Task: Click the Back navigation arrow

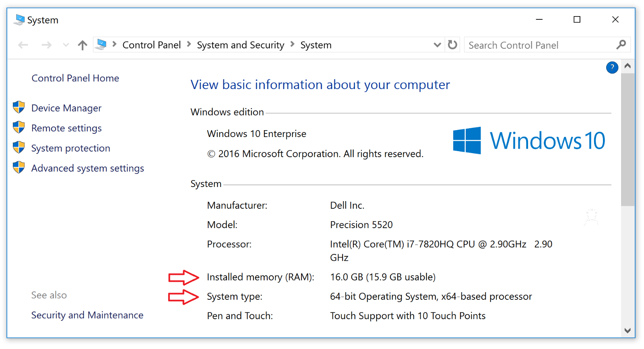Action: click(x=23, y=45)
